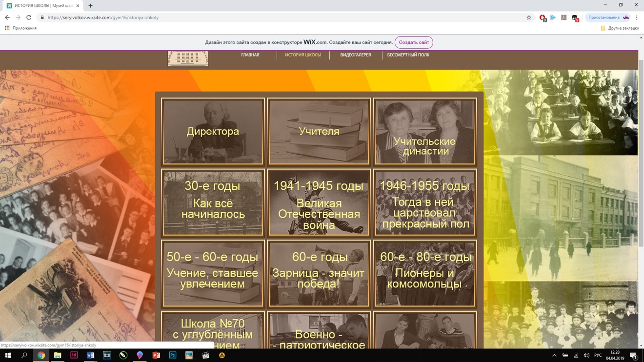Open the Adobe Acrobat PDF extension
644x362 pixels.
pyautogui.click(x=564, y=18)
